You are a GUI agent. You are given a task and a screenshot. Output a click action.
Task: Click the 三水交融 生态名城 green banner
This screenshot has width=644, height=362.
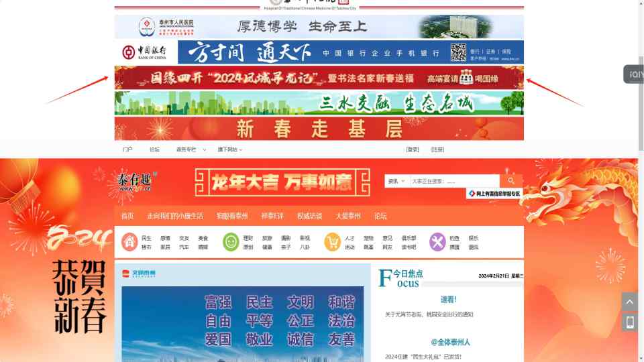coord(319,103)
